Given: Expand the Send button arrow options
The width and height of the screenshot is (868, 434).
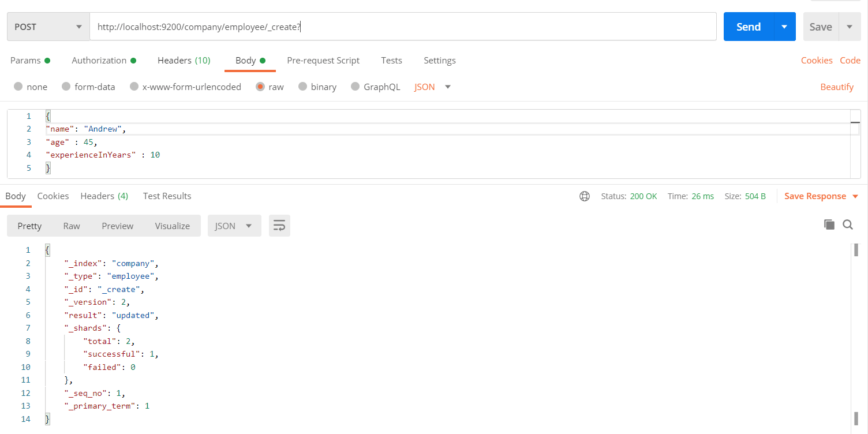Looking at the screenshot, I should pos(784,27).
